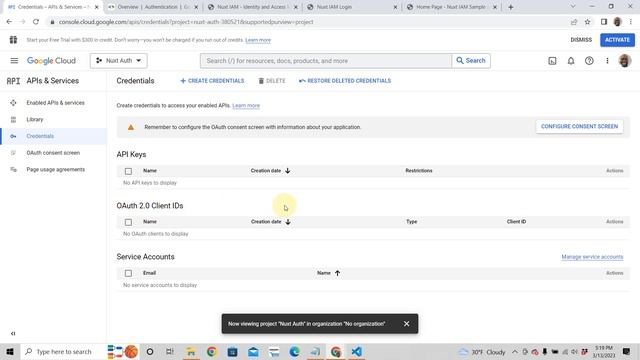Click the Restrictions column header
The height and width of the screenshot is (360, 640).
click(419, 171)
